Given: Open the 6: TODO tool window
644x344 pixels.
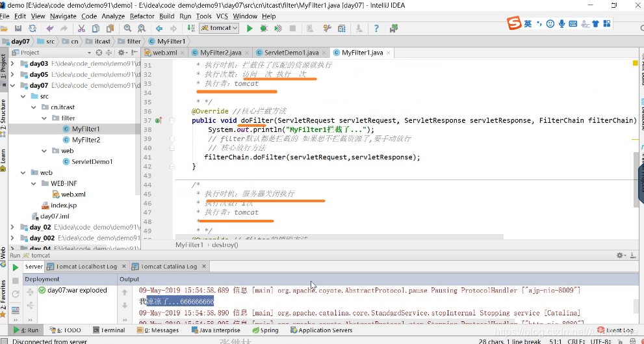Looking at the screenshot, I should click(65, 330).
